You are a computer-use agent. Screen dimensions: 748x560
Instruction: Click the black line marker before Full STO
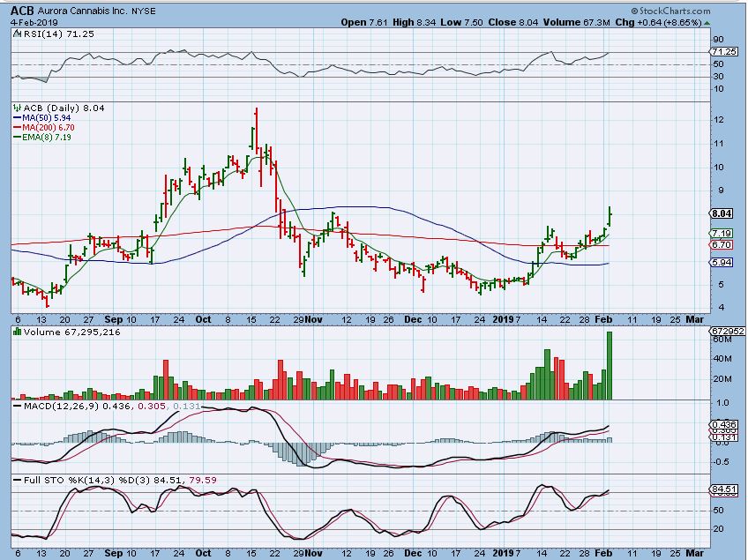point(17,481)
